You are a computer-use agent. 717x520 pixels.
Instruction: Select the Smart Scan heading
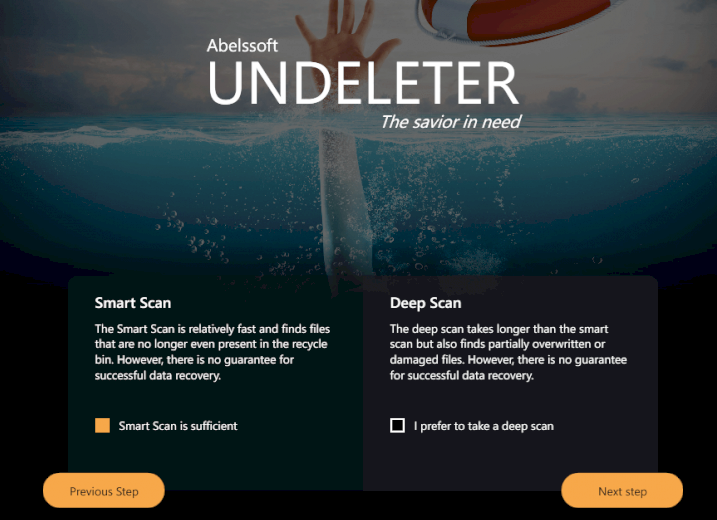[x=133, y=303]
